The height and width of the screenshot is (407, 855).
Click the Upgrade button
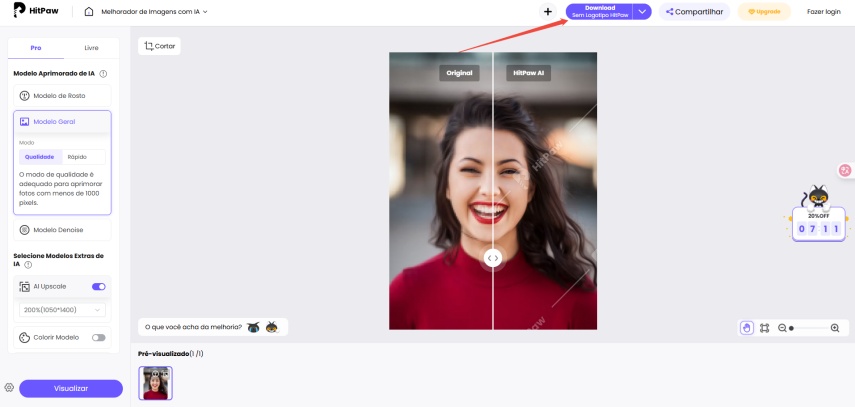764,11
